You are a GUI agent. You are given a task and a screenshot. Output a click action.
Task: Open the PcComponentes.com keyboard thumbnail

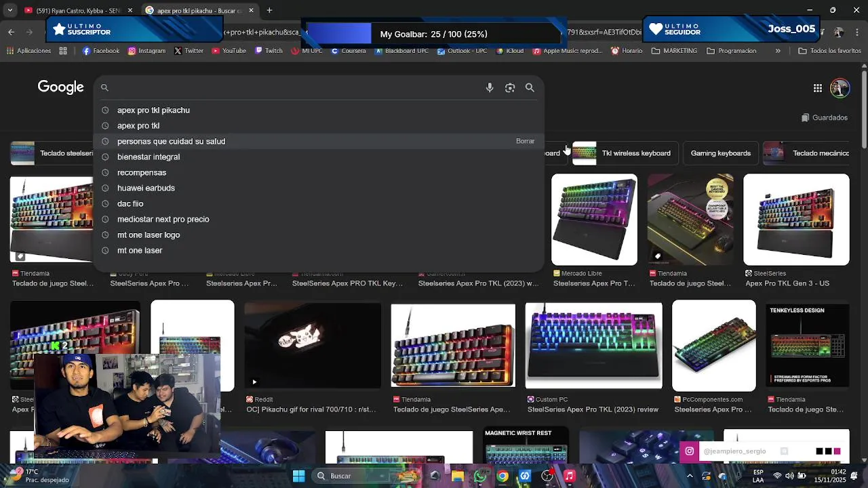point(713,346)
